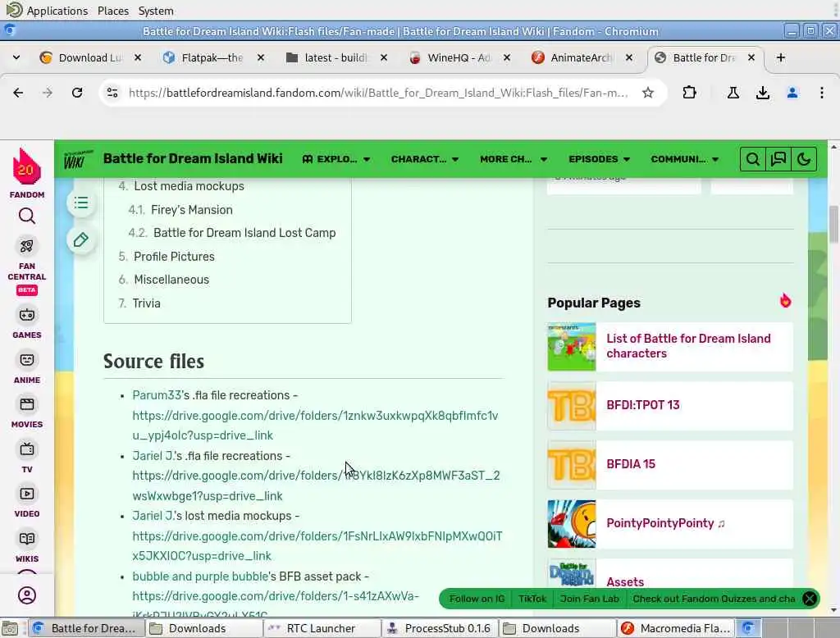Expand the Episodes dropdown menu
Image resolution: width=840 pixels, height=638 pixels.
click(599, 159)
